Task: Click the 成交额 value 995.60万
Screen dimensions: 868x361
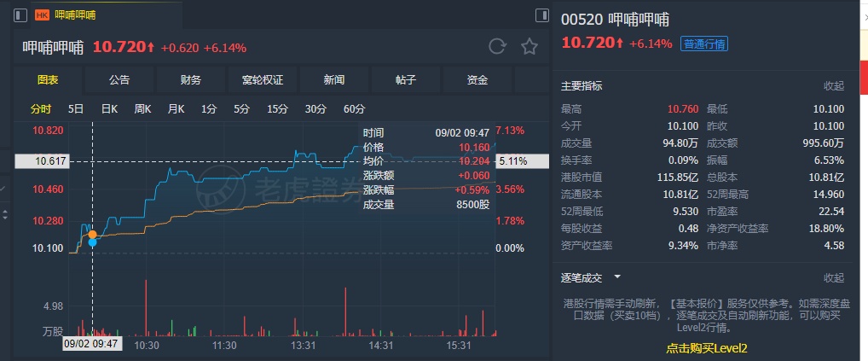Action: click(824, 143)
